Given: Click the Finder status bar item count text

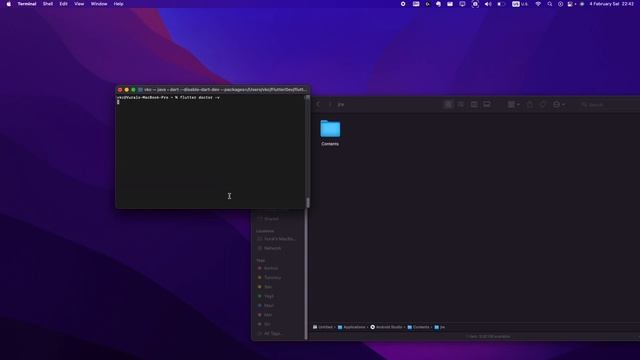Looking at the screenshot, I should 488,336.
